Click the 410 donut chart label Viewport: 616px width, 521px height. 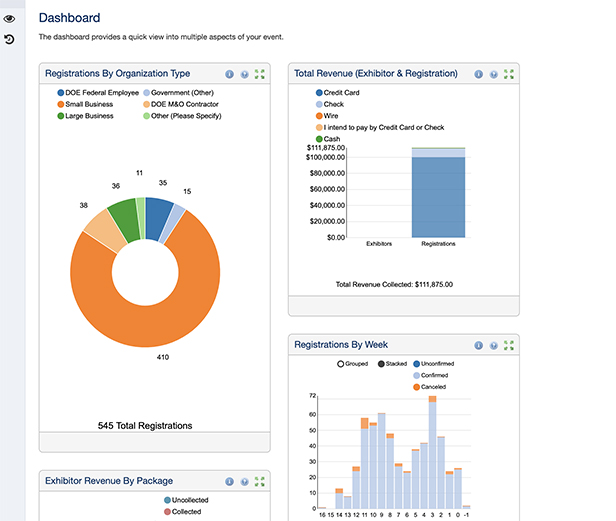[163, 357]
